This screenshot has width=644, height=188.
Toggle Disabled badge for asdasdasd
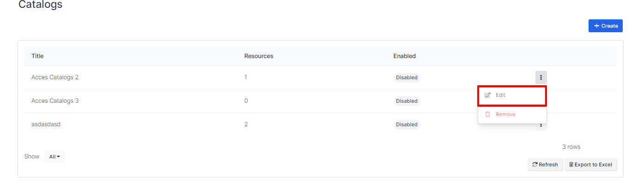tap(407, 125)
